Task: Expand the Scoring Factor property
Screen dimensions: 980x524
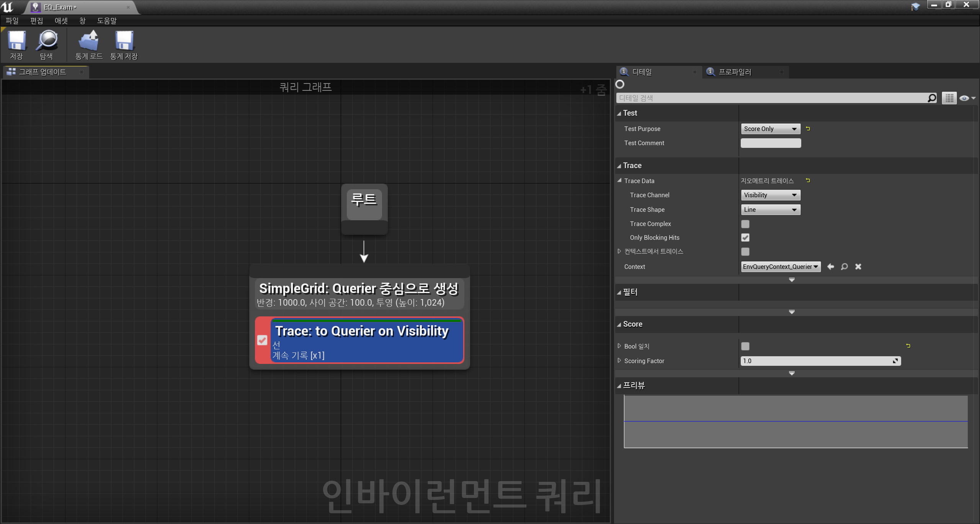Action: click(619, 360)
